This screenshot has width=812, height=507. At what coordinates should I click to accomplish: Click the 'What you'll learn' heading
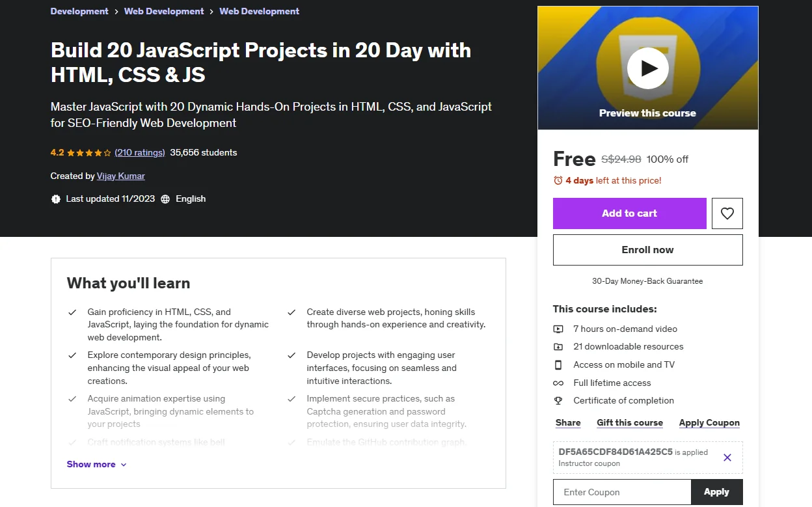(128, 283)
